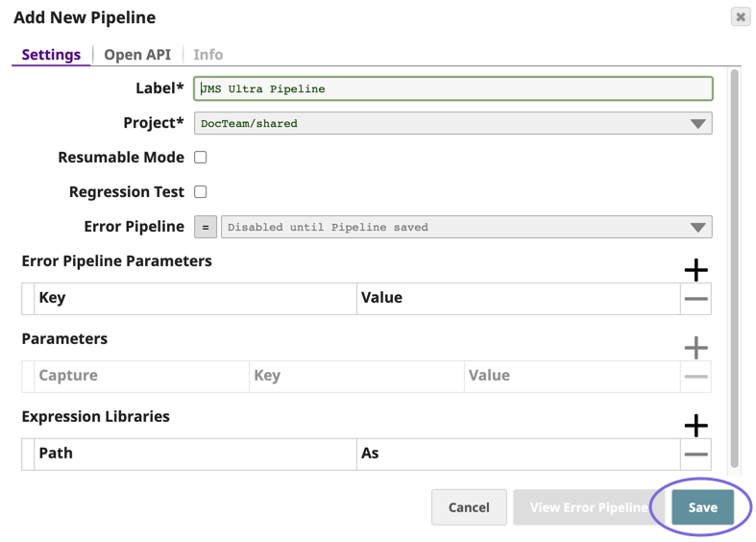Click the Path cell in Expression Libraries
The image size is (756, 542).
195,454
